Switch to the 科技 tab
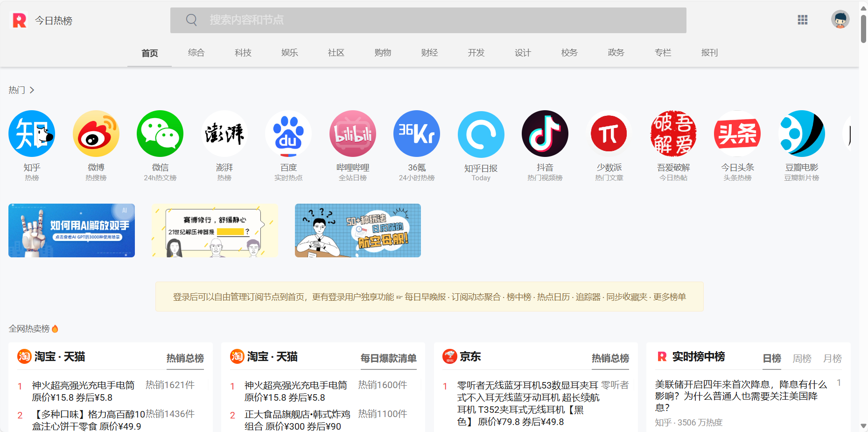The height and width of the screenshot is (432, 868). tap(243, 53)
